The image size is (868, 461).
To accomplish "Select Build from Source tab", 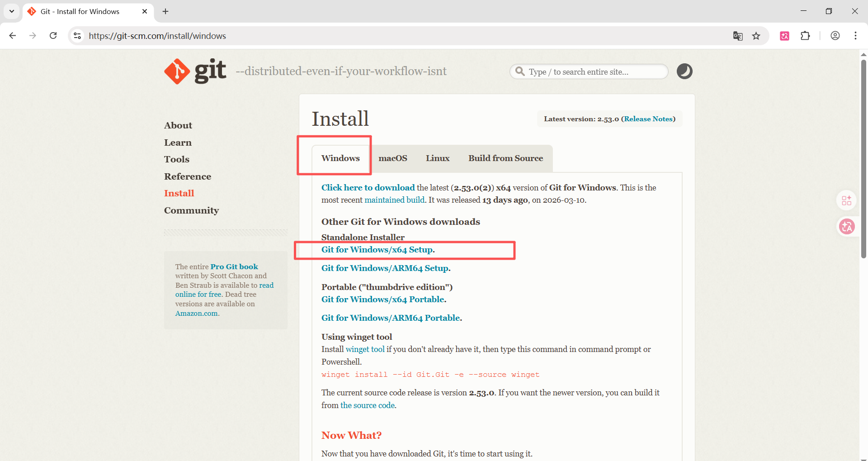I will 505,158.
